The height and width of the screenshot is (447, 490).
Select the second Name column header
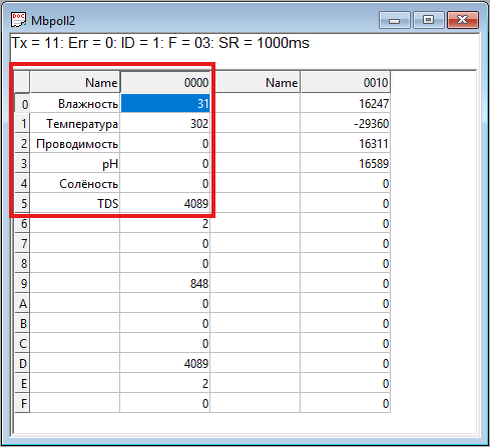click(x=255, y=82)
